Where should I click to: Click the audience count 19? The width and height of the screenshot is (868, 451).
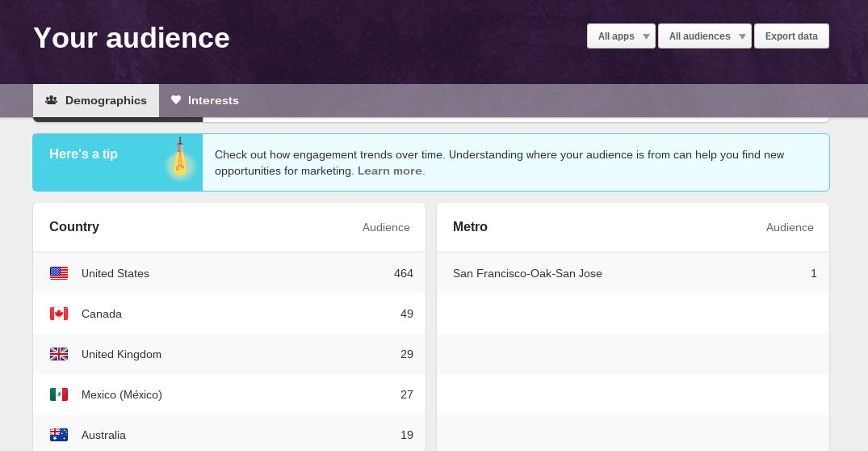(x=407, y=435)
